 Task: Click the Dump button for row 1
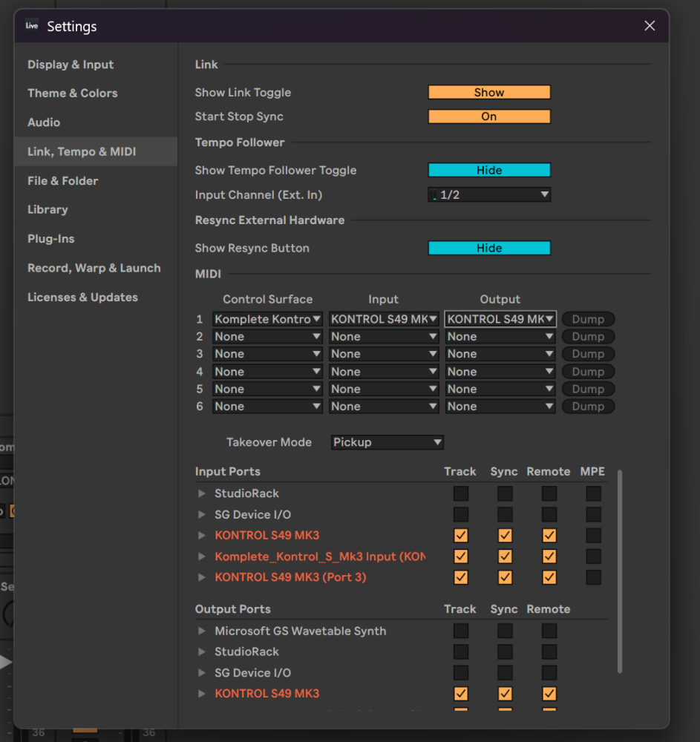pyautogui.click(x=588, y=319)
